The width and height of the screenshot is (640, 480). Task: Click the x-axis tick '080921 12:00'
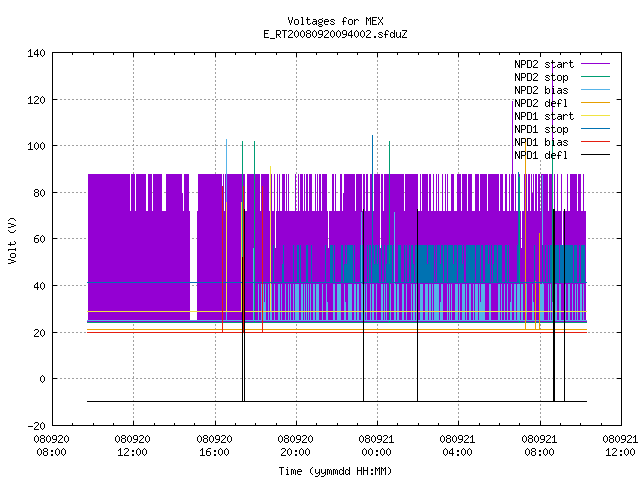click(620, 446)
